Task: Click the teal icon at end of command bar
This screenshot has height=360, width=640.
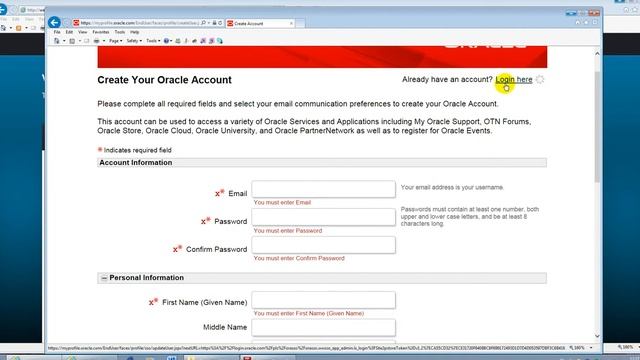Action: 220,41
